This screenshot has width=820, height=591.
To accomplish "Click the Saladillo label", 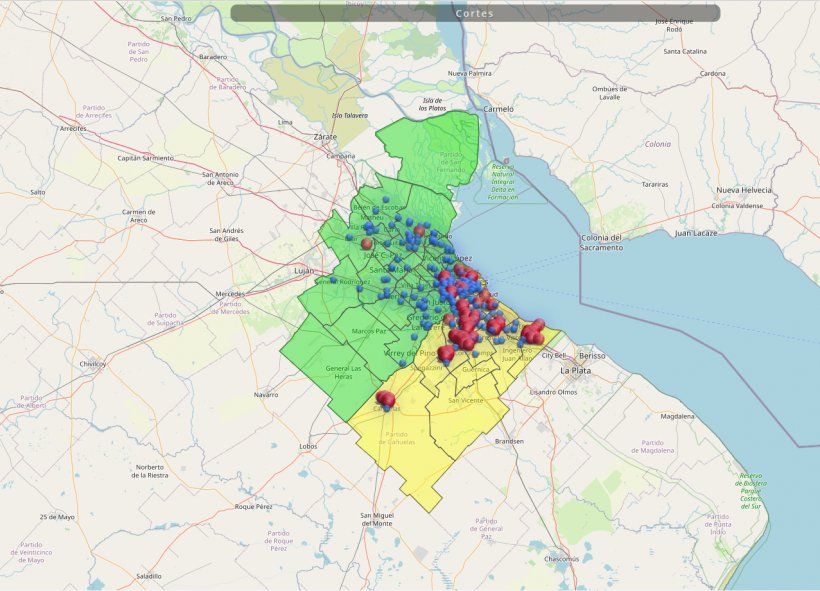I will coord(149,576).
